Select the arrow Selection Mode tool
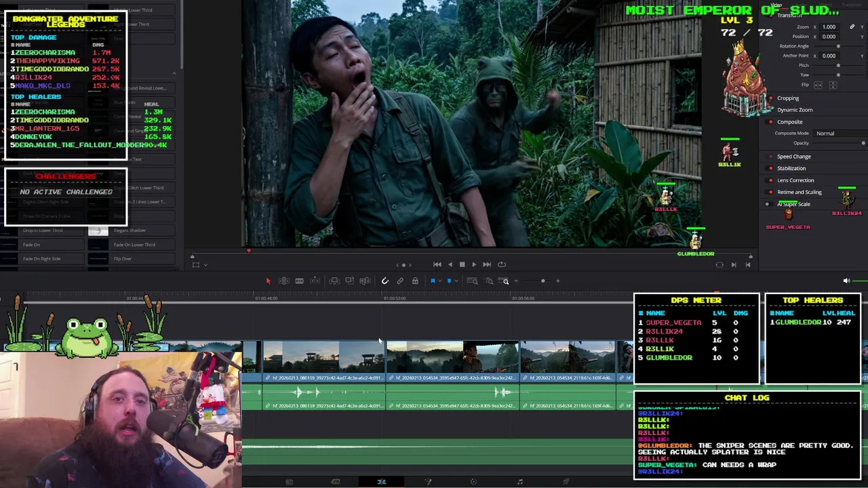This screenshot has height=488, width=868. (x=268, y=281)
